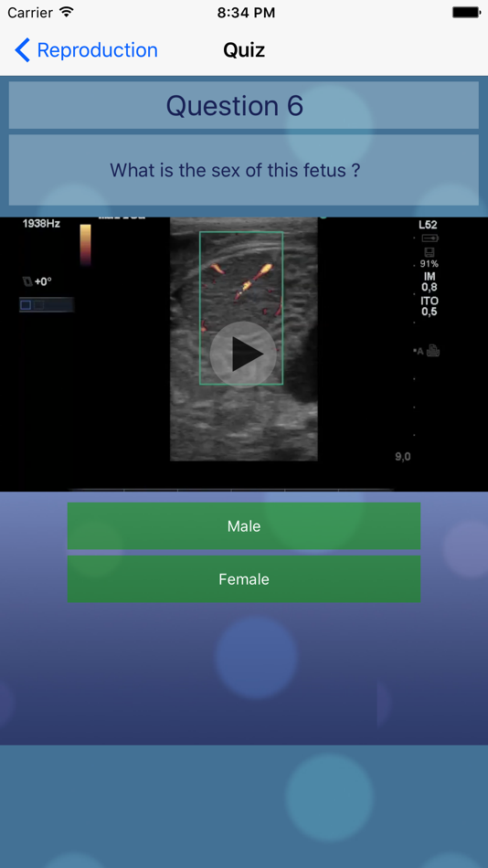Choose the Female answer
The width and height of the screenshot is (488, 868).
tap(244, 579)
